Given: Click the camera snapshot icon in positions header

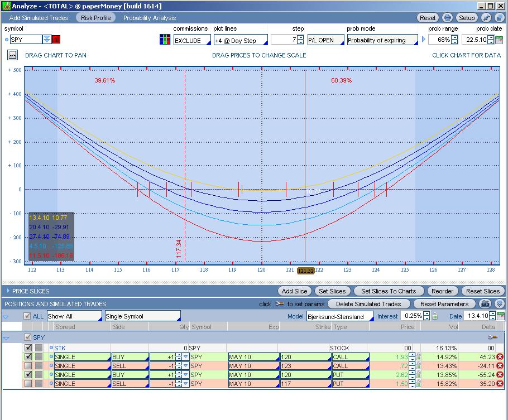Looking at the screenshot, I should 486,304.
